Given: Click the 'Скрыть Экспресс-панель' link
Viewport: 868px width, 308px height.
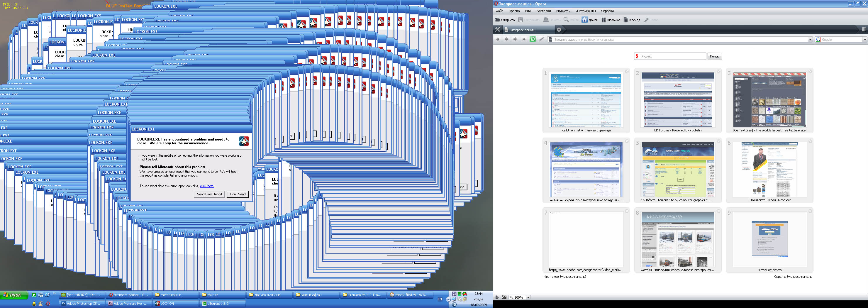Looking at the screenshot, I should point(793,277).
